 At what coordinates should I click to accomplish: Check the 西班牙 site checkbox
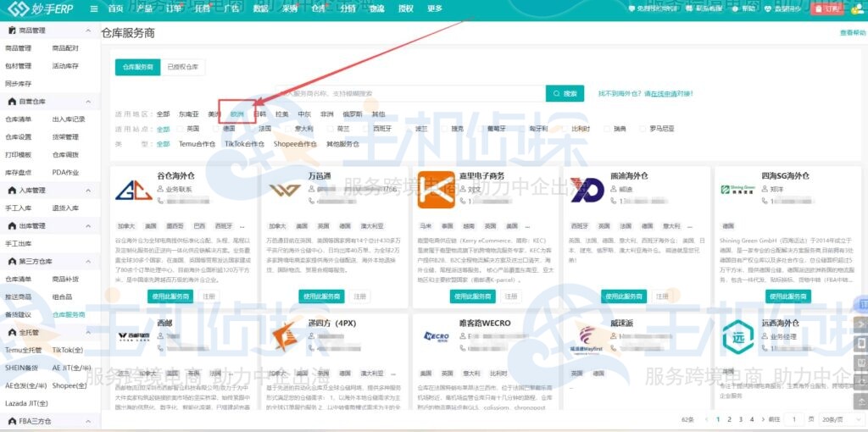(x=366, y=129)
